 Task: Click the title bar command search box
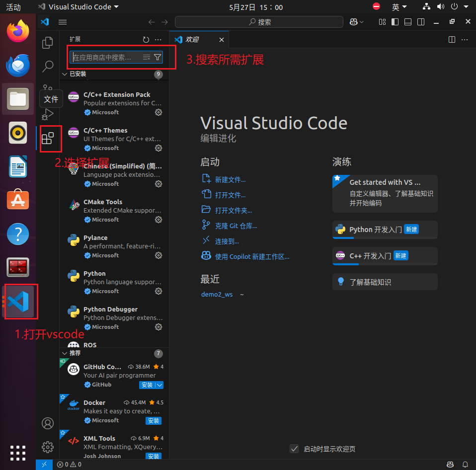259,22
